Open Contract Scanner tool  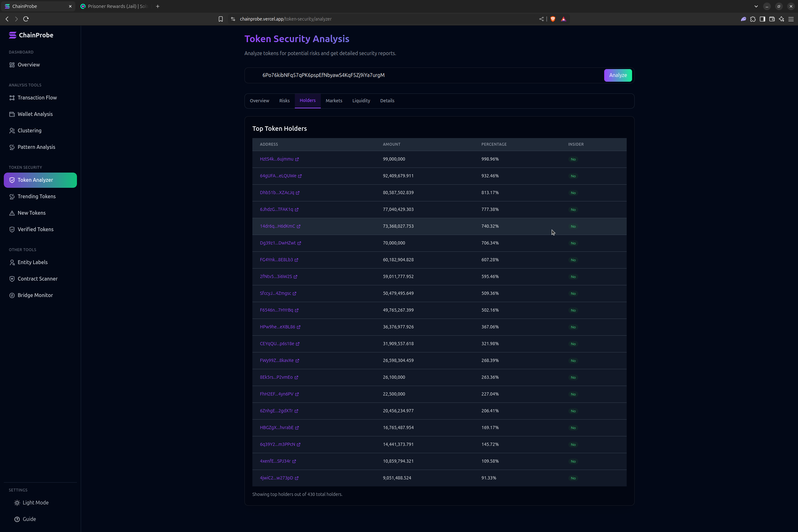pos(40,279)
